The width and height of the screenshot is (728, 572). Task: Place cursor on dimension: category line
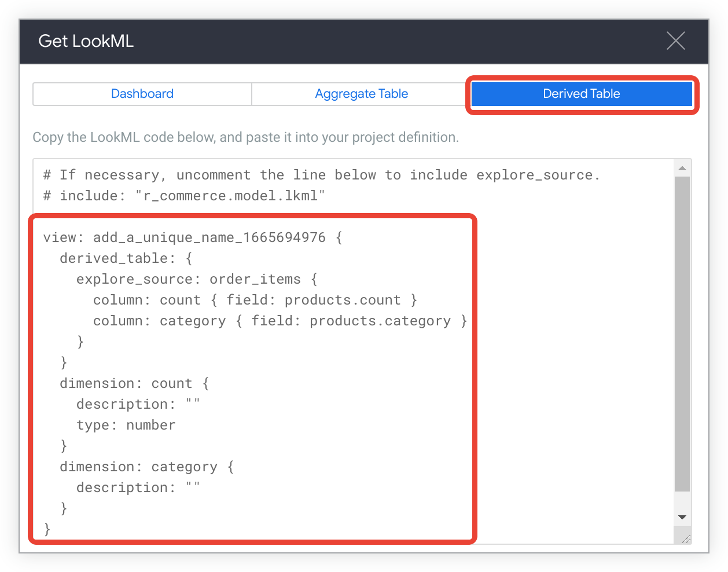(146, 467)
